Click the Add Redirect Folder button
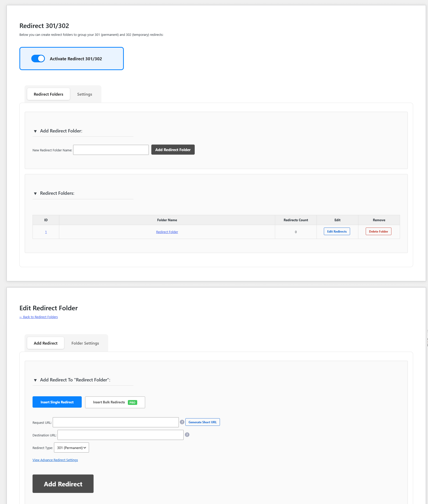The image size is (428, 504). [x=173, y=150]
